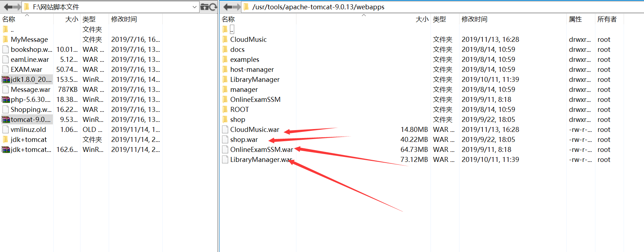Sort local files by 名称 column
Viewport: 644px width, 252px height.
point(9,19)
